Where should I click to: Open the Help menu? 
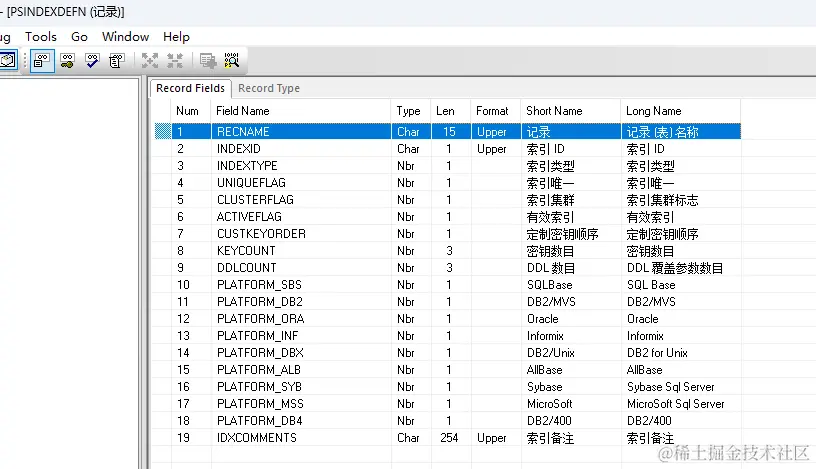point(176,37)
